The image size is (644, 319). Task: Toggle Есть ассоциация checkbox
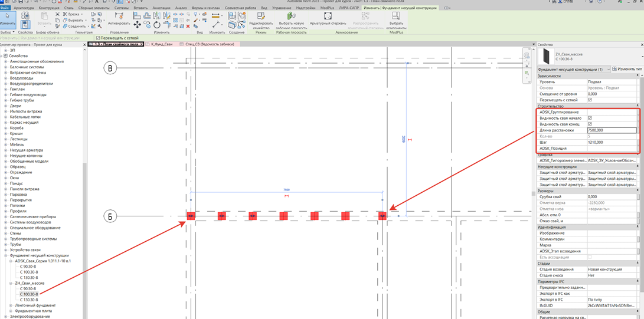pyautogui.click(x=590, y=257)
